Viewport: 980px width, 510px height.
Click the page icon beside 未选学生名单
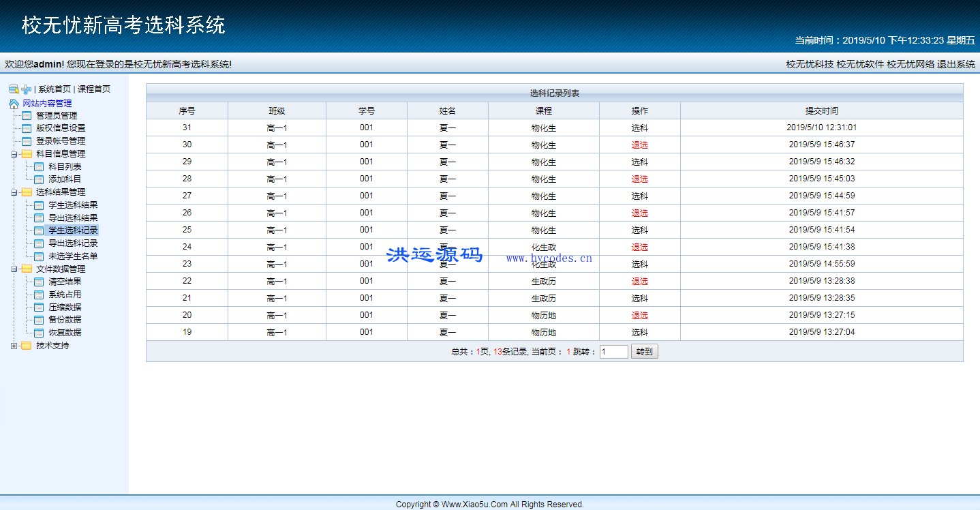coord(39,256)
